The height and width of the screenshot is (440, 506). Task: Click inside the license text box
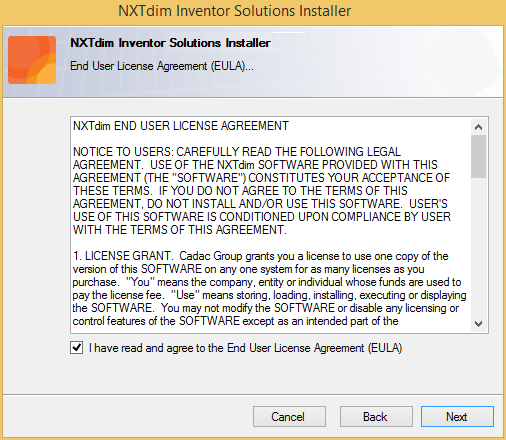pos(271,225)
